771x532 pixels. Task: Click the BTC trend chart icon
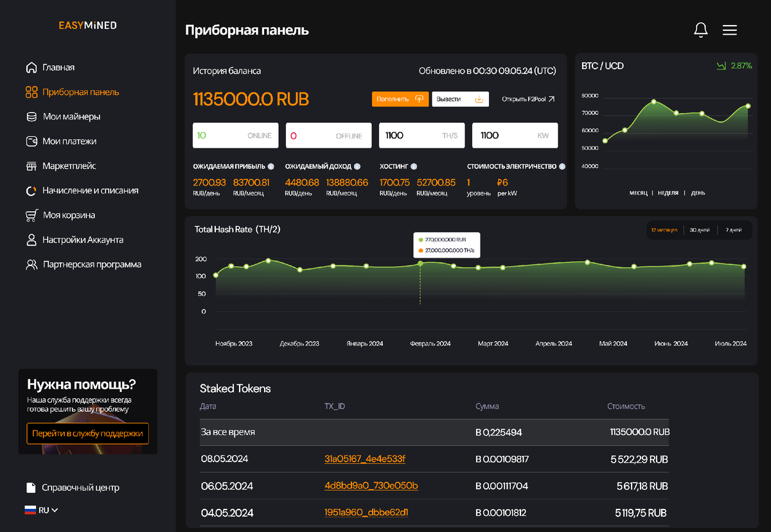721,66
